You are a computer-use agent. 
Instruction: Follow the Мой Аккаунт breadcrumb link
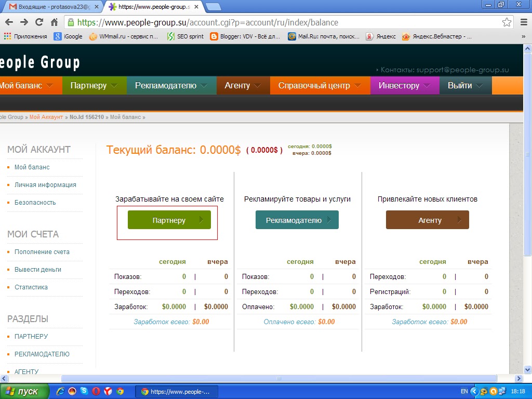pyautogui.click(x=46, y=117)
